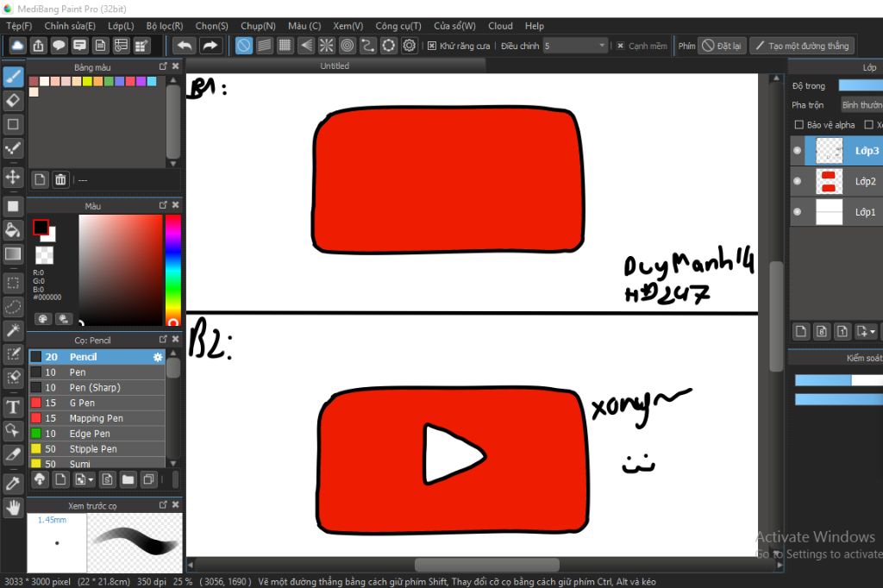Select the Lớp2 layer thumbnail
The image size is (883, 588).
click(x=829, y=181)
